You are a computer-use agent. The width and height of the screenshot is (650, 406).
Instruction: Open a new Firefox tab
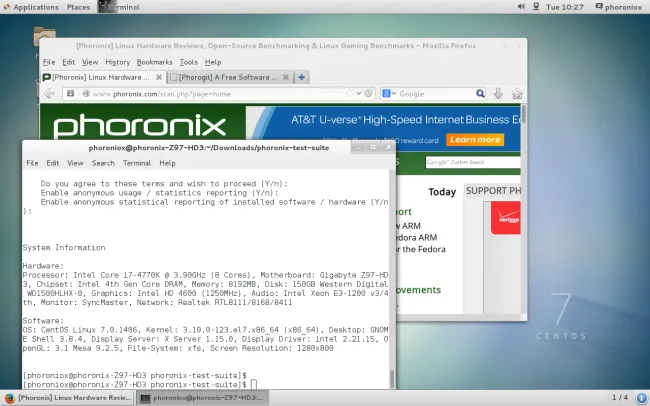(x=302, y=77)
